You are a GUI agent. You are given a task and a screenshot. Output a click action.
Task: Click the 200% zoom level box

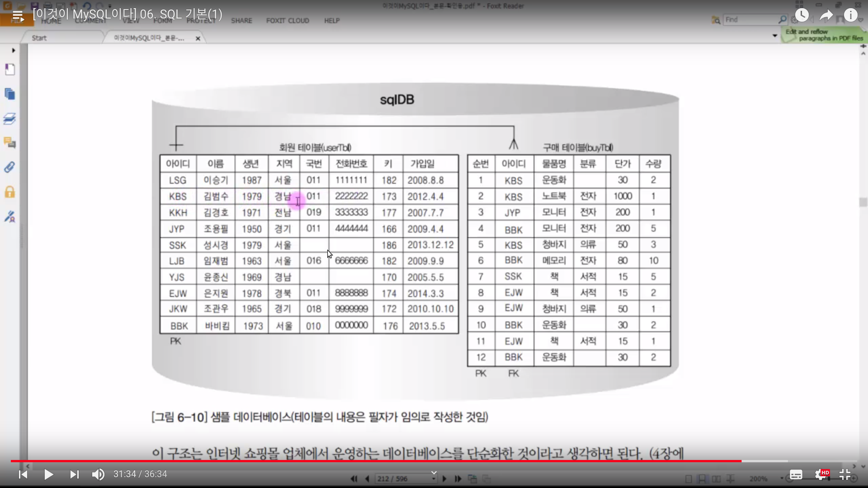[x=759, y=479]
